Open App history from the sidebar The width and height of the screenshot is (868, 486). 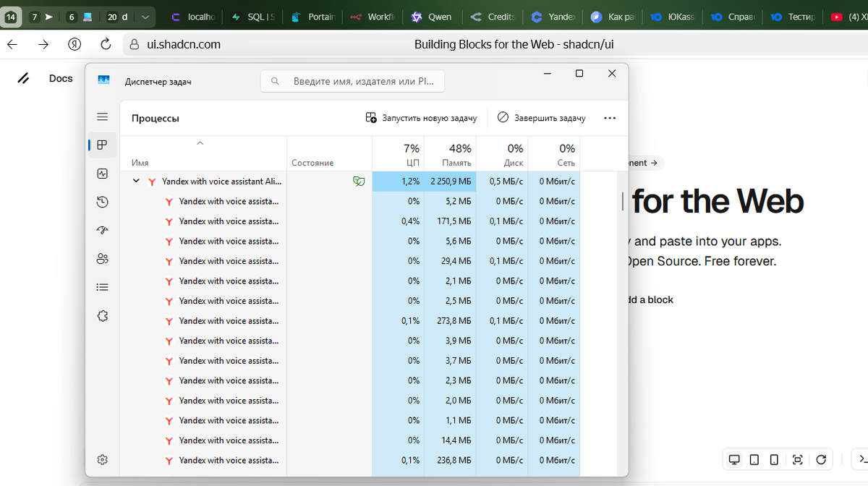[102, 202]
